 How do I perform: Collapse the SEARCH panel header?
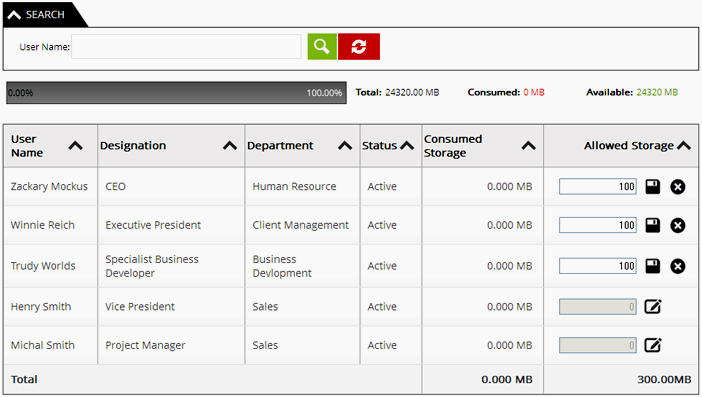coord(45,14)
